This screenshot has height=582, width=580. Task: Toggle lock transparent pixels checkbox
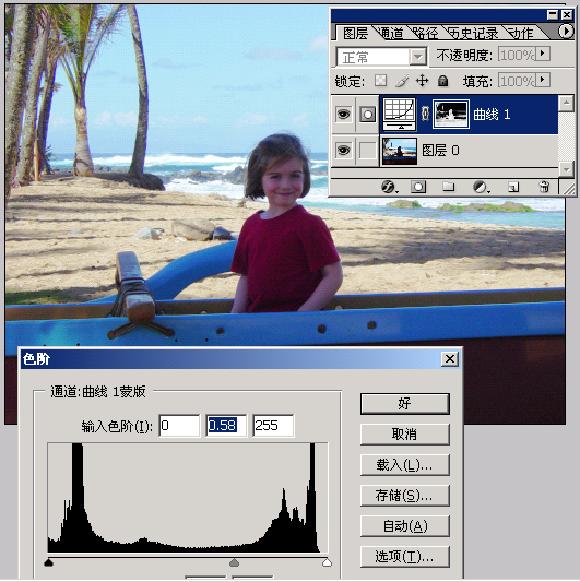[x=381, y=81]
